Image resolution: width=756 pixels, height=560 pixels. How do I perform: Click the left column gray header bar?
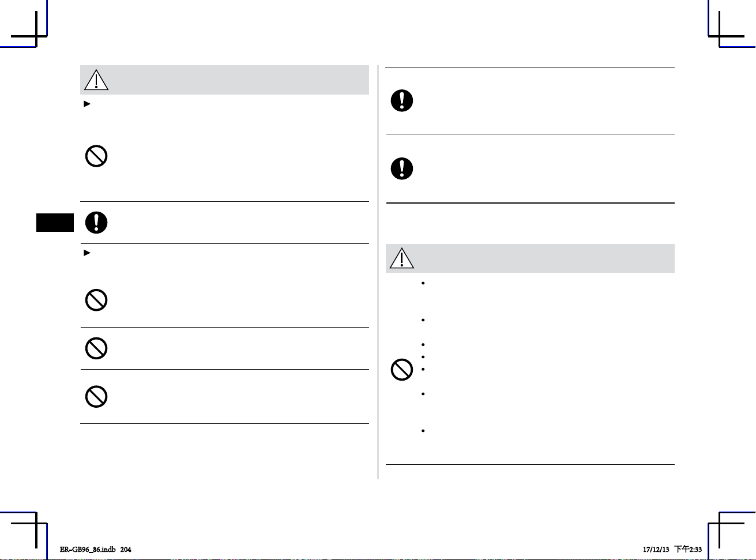(224, 80)
